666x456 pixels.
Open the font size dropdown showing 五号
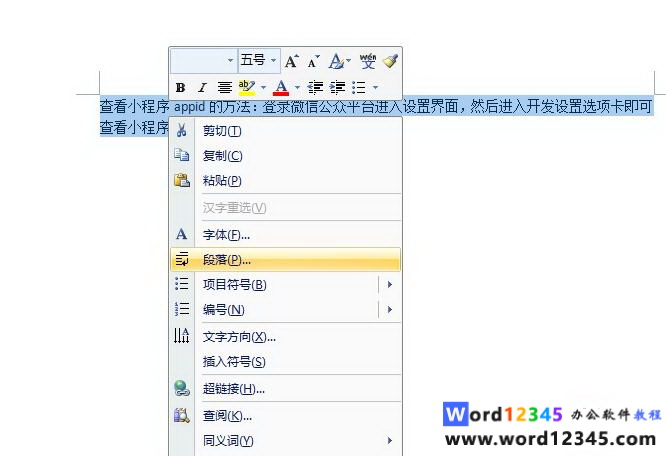coord(274,61)
